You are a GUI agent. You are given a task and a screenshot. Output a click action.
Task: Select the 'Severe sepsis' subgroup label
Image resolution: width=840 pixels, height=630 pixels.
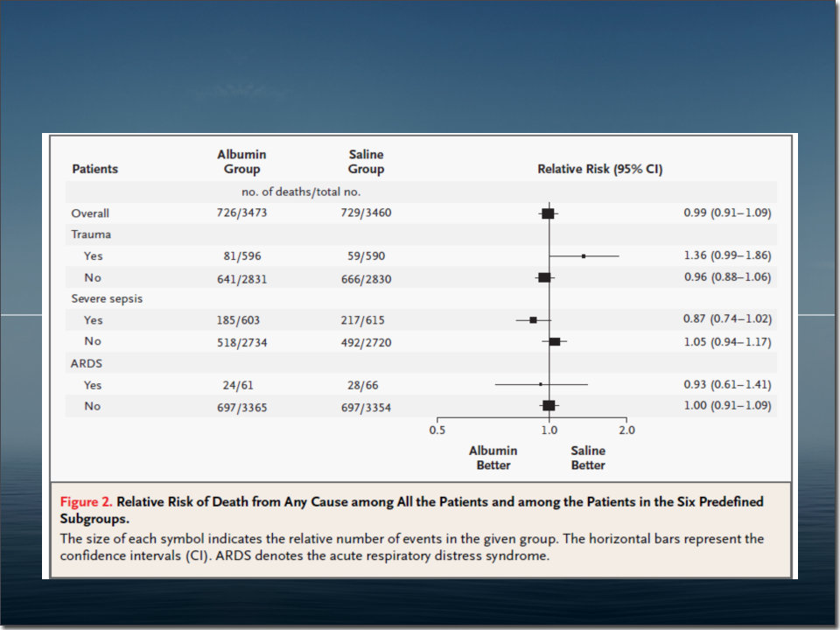(107, 298)
